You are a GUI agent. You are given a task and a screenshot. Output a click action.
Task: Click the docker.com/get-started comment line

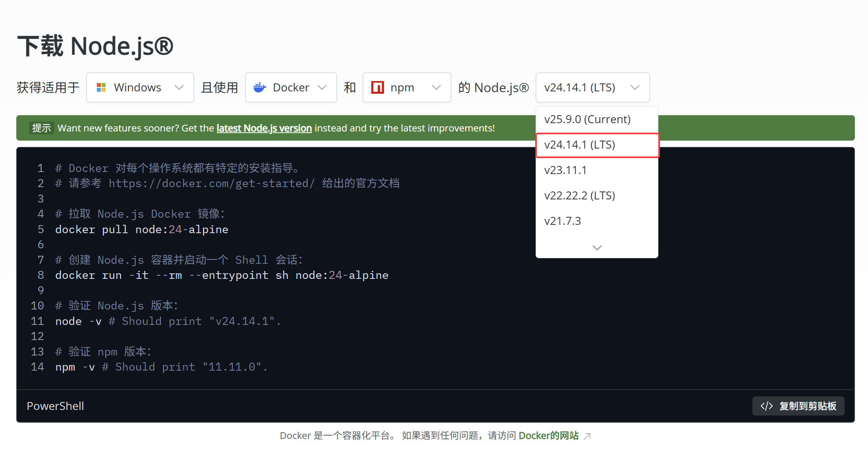228,184
